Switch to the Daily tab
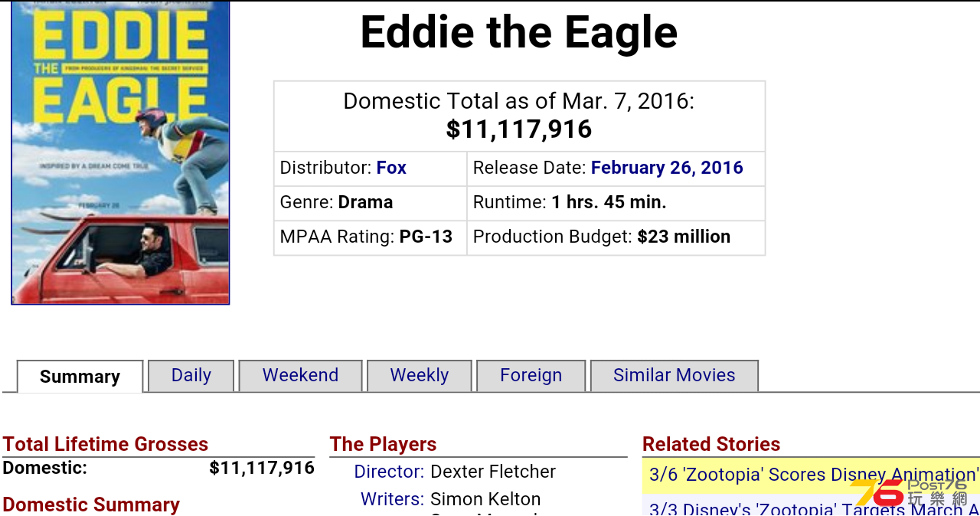This screenshot has height=516, width=980. (x=191, y=376)
